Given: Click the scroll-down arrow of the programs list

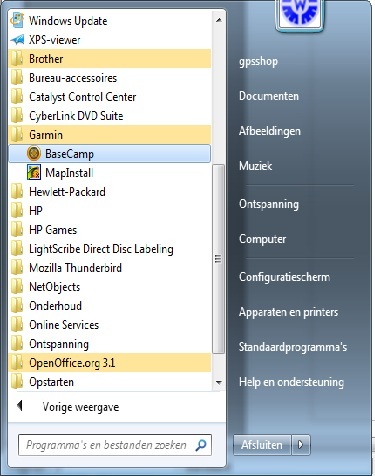Looking at the screenshot, I should [x=219, y=382].
